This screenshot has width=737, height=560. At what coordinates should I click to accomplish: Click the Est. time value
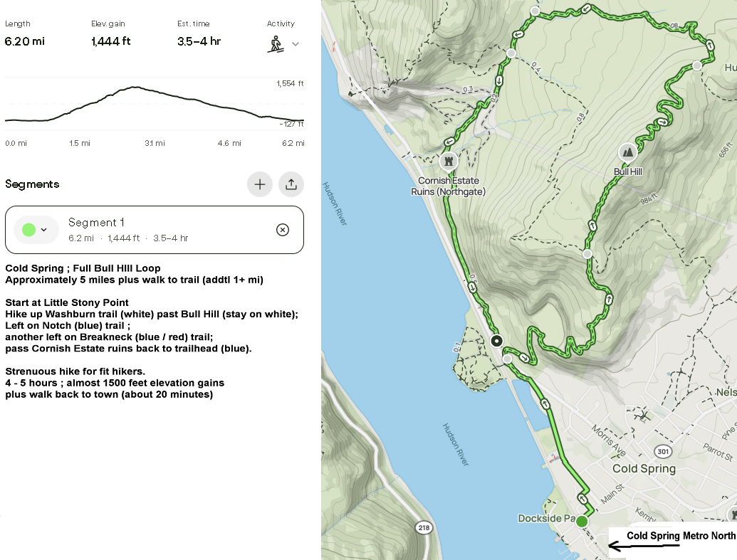pos(199,41)
